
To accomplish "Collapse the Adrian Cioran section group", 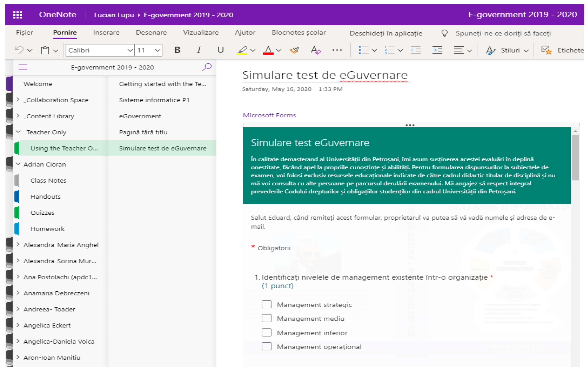I will 18,164.
